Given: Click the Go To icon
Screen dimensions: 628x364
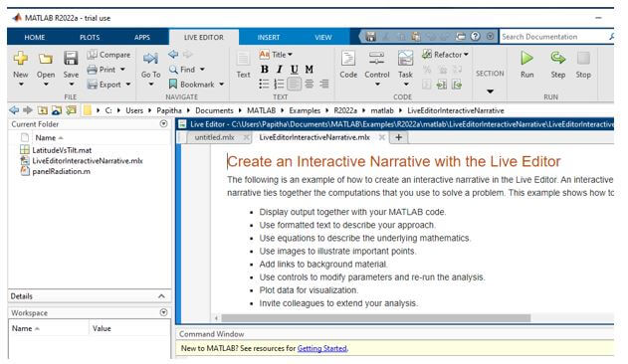Looking at the screenshot, I should pos(150,59).
